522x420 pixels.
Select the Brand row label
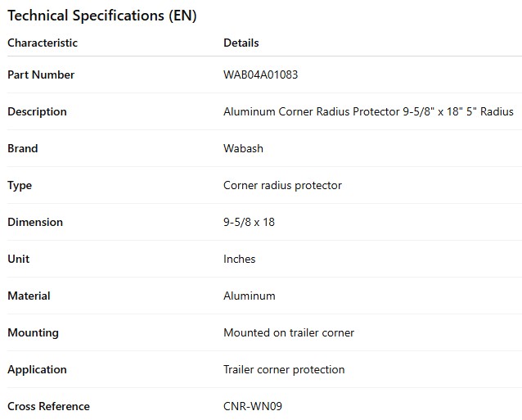point(23,148)
